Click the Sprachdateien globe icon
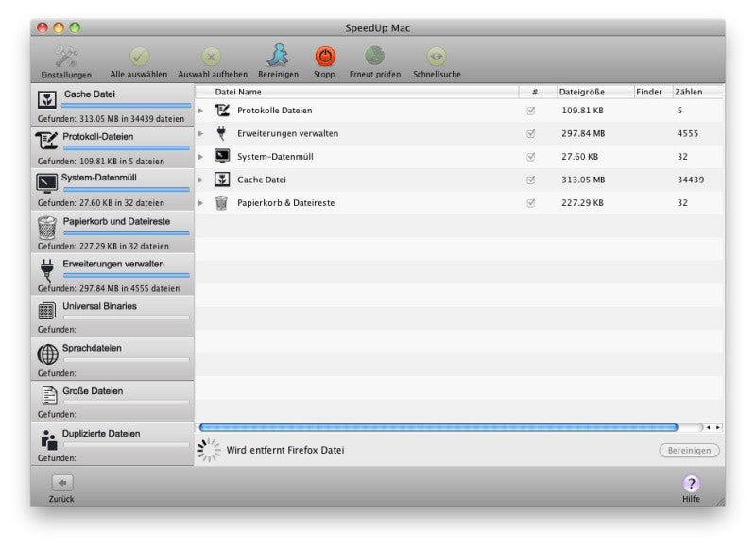Screen dimensions: 756x549 pos(48,354)
